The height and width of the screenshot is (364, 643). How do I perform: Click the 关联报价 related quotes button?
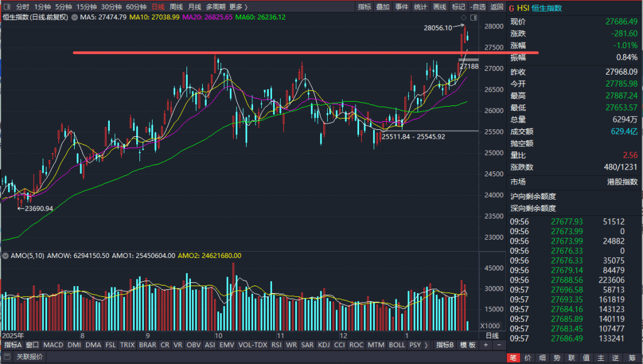[30, 357]
